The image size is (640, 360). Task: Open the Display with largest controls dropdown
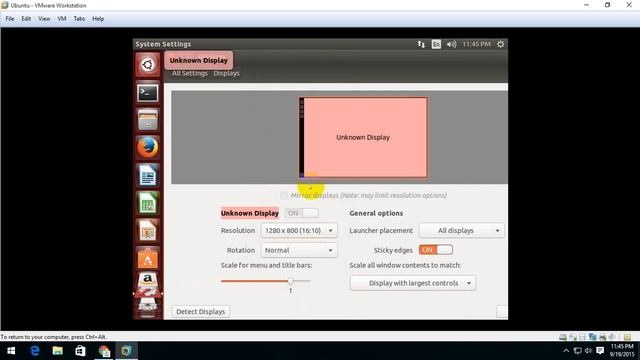[x=413, y=283]
